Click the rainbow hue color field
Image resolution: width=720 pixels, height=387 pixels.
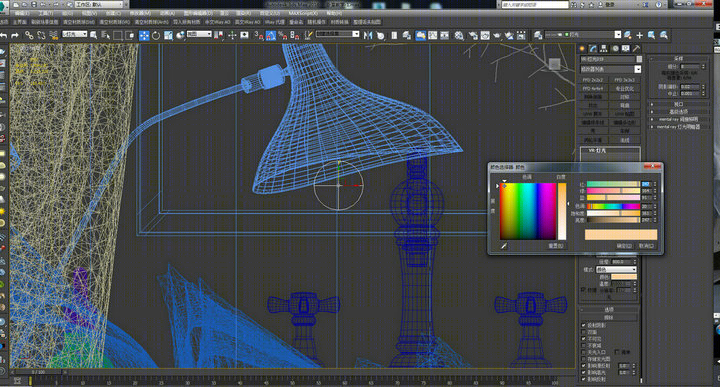(528, 211)
